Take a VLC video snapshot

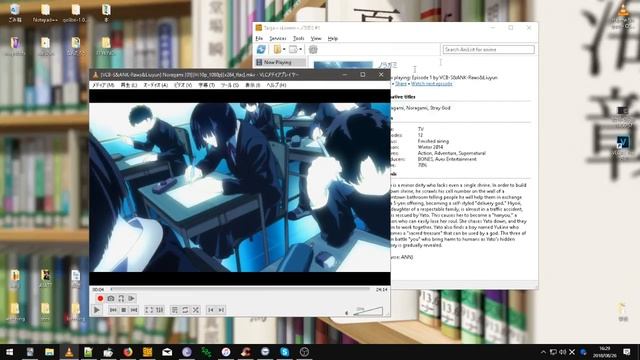(x=111, y=298)
